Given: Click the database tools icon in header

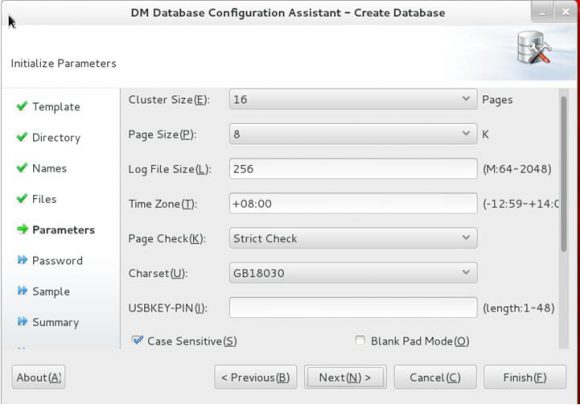Looking at the screenshot, I should 534,48.
